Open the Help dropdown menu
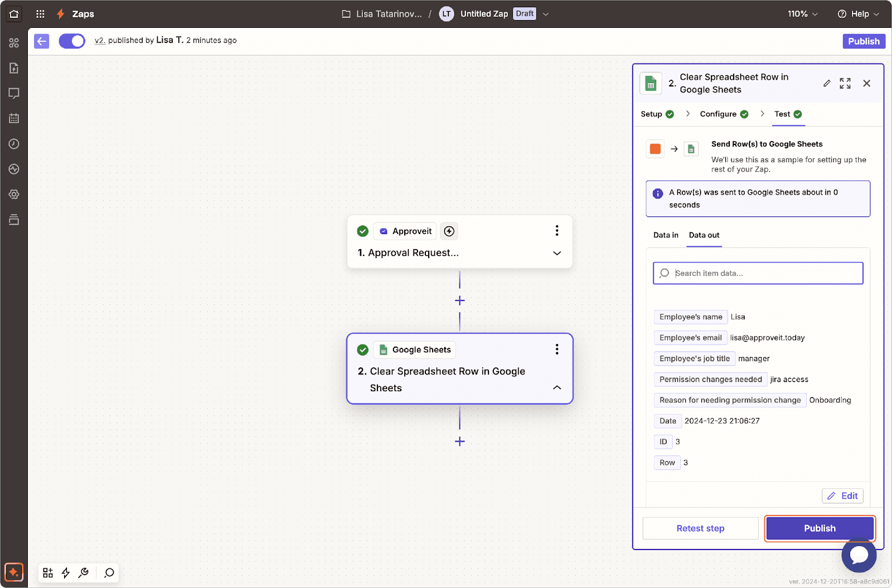Screen dimensions: 892x588 (859, 14)
